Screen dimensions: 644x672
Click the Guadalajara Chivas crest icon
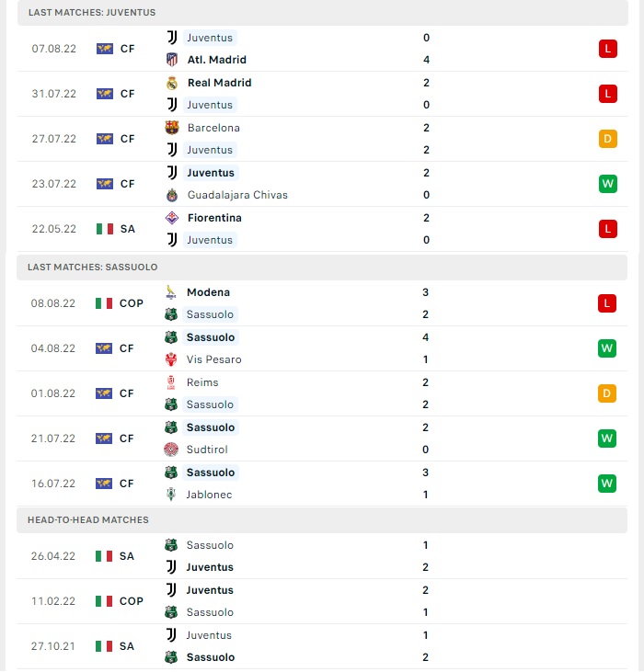[172, 195]
